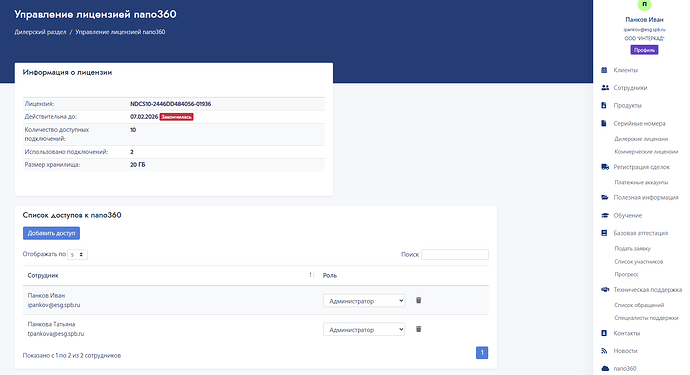Image resolution: width=690 pixels, height=375 pixels.
Task: Delete access for Панков Иван
Action: pyautogui.click(x=418, y=300)
